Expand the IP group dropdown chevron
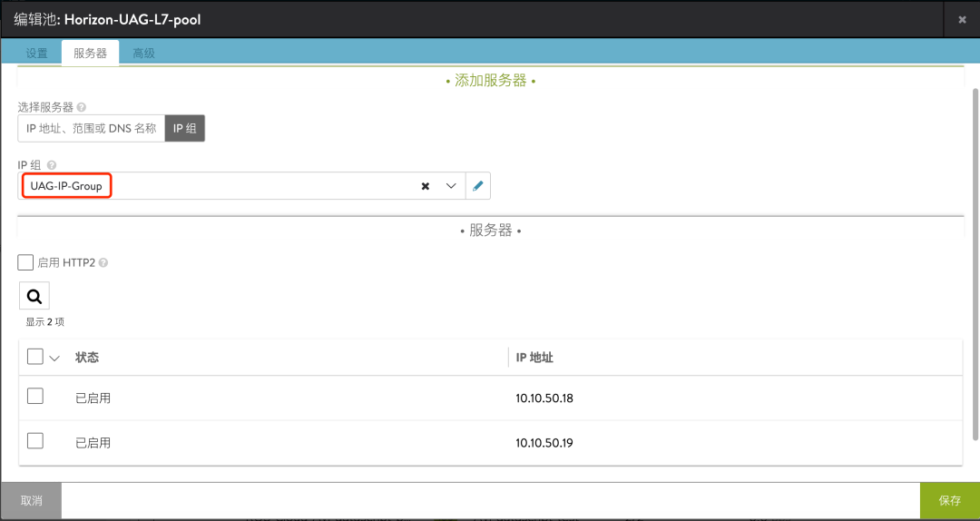 tap(451, 186)
